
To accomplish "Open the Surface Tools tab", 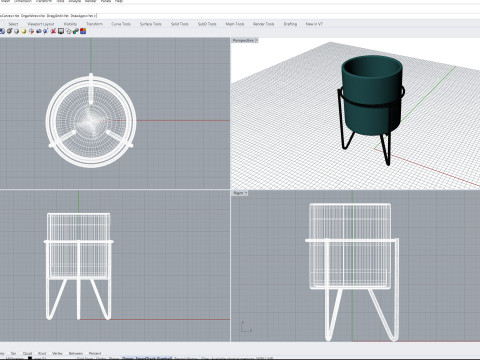I will tap(151, 24).
